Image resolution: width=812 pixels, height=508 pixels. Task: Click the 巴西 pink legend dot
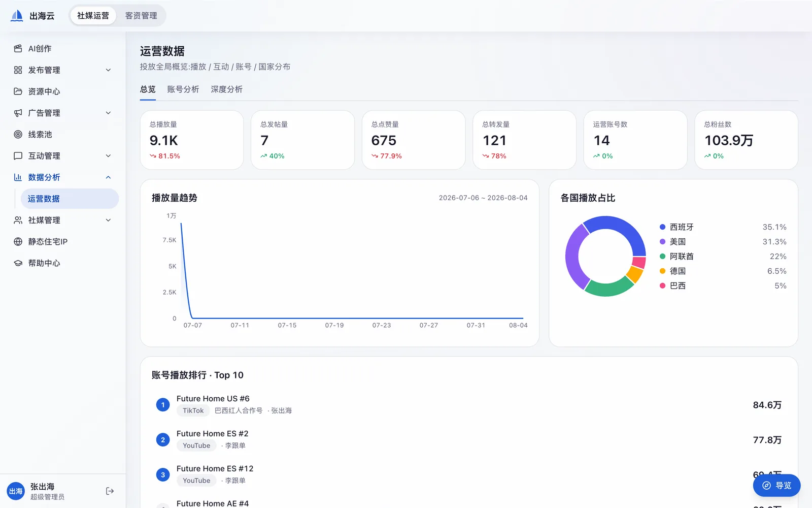tap(662, 286)
